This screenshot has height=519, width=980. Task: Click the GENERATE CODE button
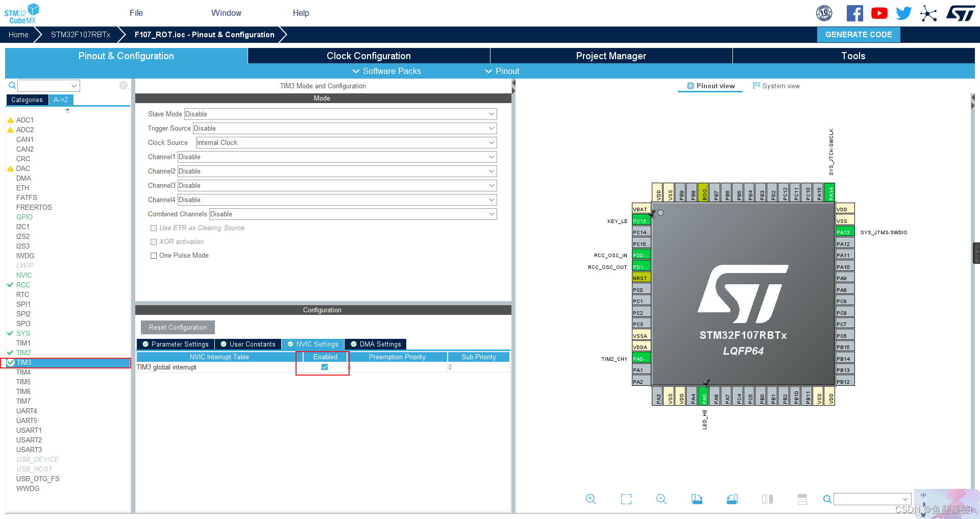(859, 35)
